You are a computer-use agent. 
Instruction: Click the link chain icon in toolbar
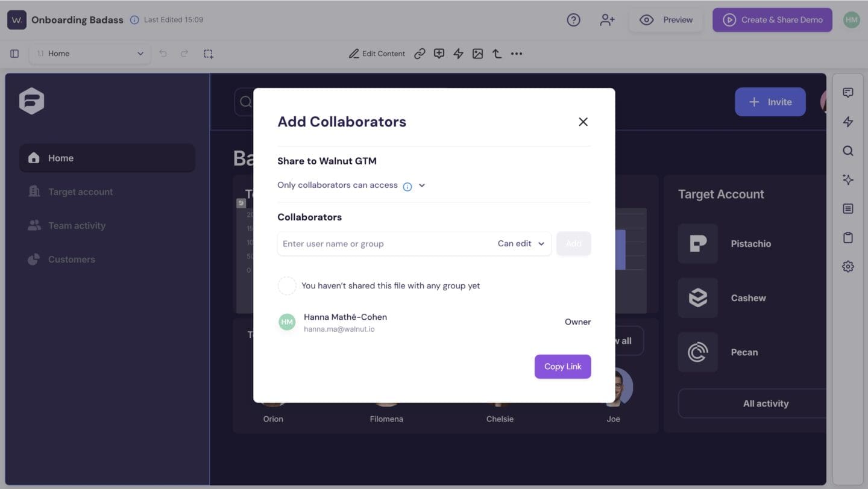(x=420, y=54)
